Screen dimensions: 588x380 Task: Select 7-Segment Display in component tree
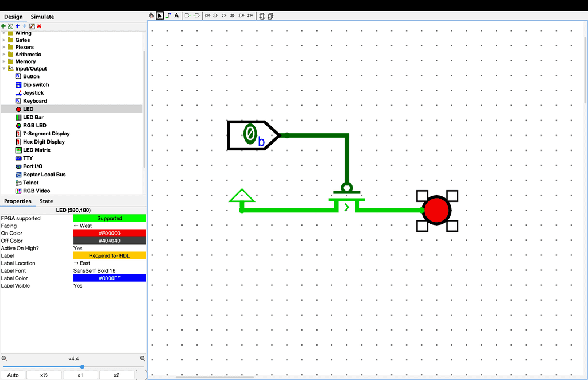[46, 134]
